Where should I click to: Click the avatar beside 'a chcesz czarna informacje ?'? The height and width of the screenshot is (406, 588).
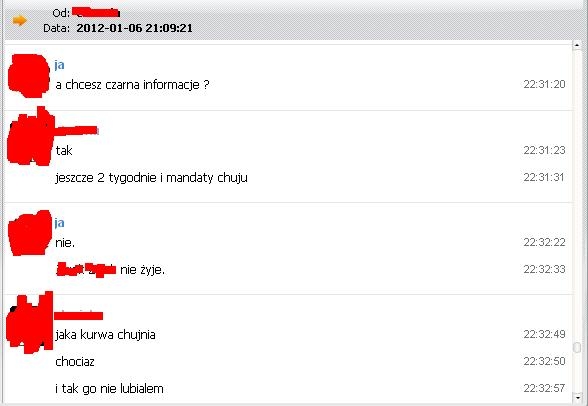(29, 76)
